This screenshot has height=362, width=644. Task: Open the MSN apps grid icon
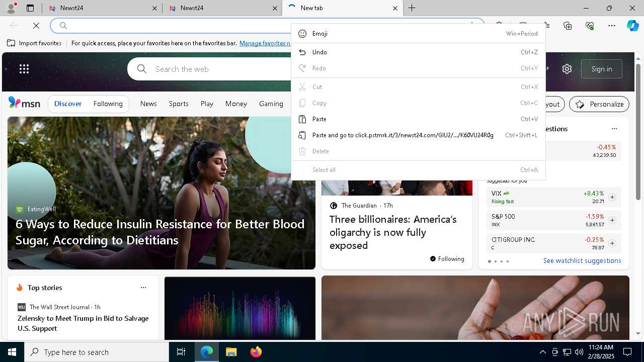(x=24, y=69)
